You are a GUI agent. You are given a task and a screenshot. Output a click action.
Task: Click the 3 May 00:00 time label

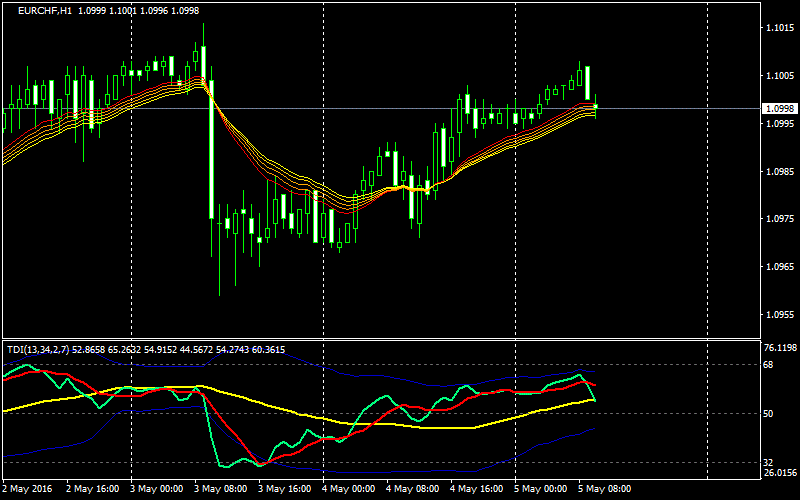(x=157, y=489)
